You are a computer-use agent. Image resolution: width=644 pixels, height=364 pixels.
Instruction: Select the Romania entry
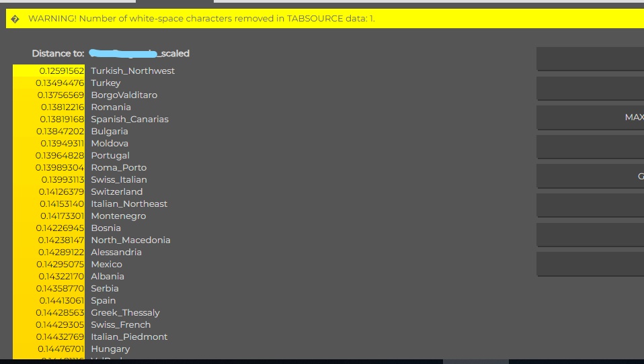point(111,107)
